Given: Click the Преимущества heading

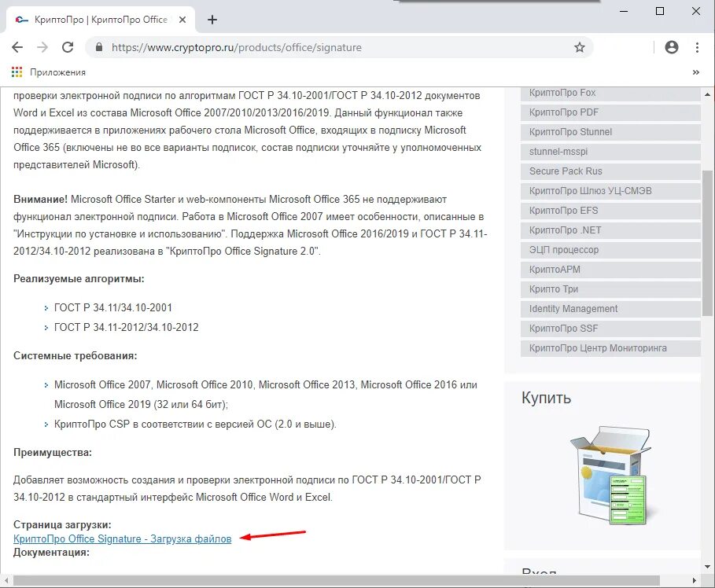Looking at the screenshot, I should click(53, 453).
